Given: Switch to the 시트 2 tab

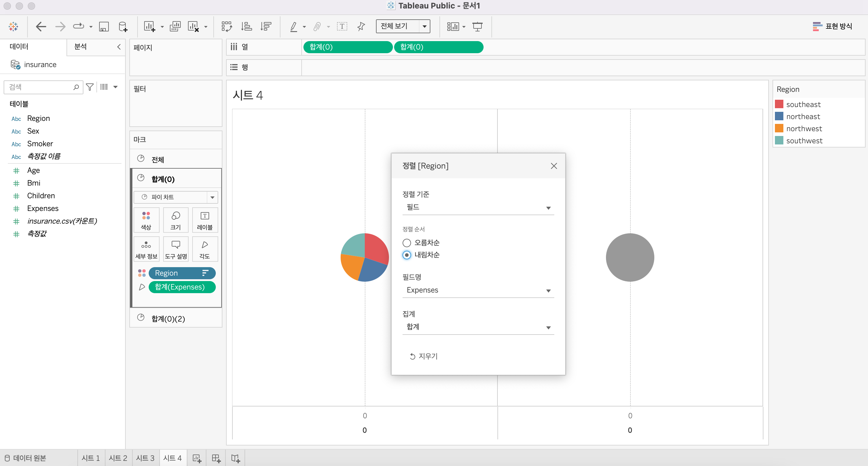Looking at the screenshot, I should click(118, 458).
